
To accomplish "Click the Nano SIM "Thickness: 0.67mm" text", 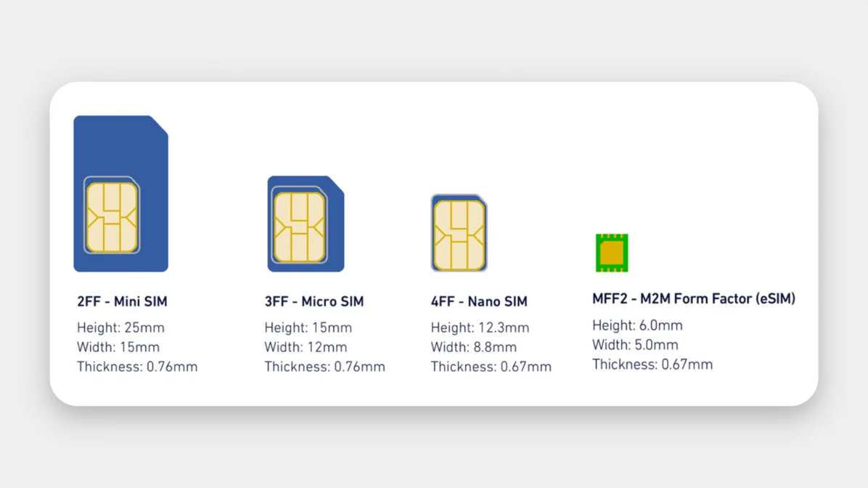I will pos(491,367).
